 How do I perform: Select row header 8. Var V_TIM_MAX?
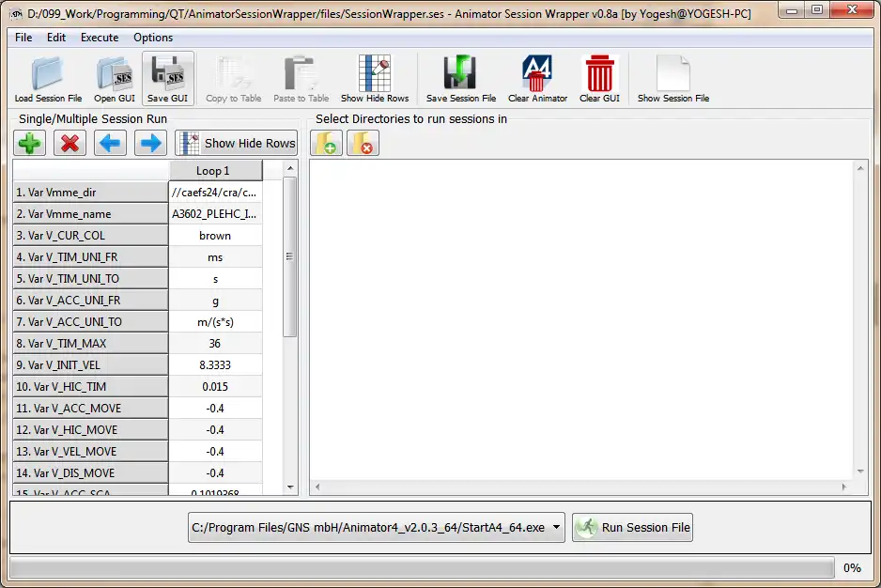click(x=90, y=344)
